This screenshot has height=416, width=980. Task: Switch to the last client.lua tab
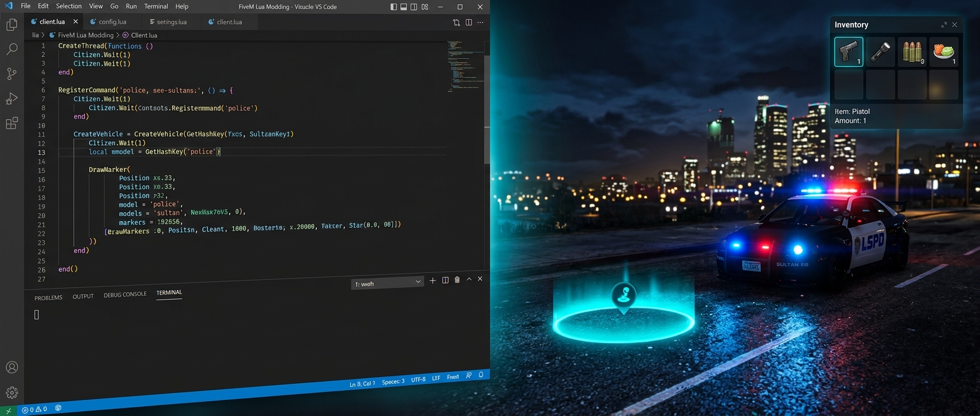click(229, 22)
